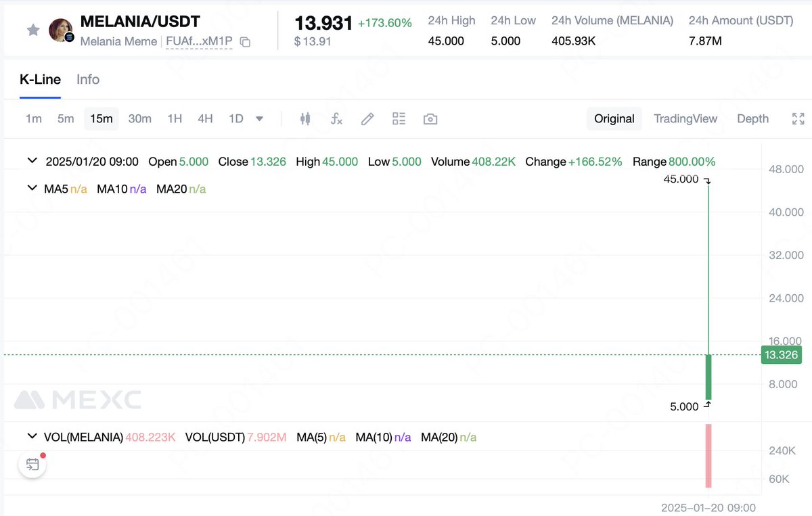812x516 pixels.
Task: Take a chart snapshot with camera icon
Action: (x=430, y=119)
